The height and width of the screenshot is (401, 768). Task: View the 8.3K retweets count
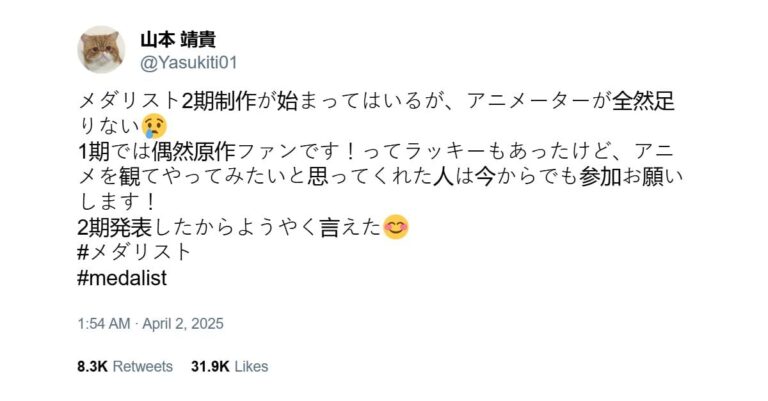point(92,366)
